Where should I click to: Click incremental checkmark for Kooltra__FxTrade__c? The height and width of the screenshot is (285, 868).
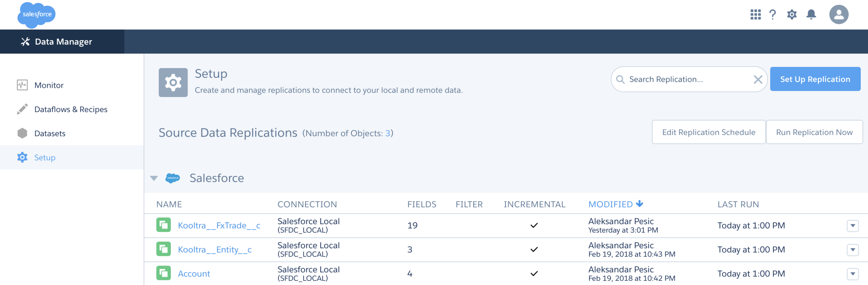pos(534,225)
